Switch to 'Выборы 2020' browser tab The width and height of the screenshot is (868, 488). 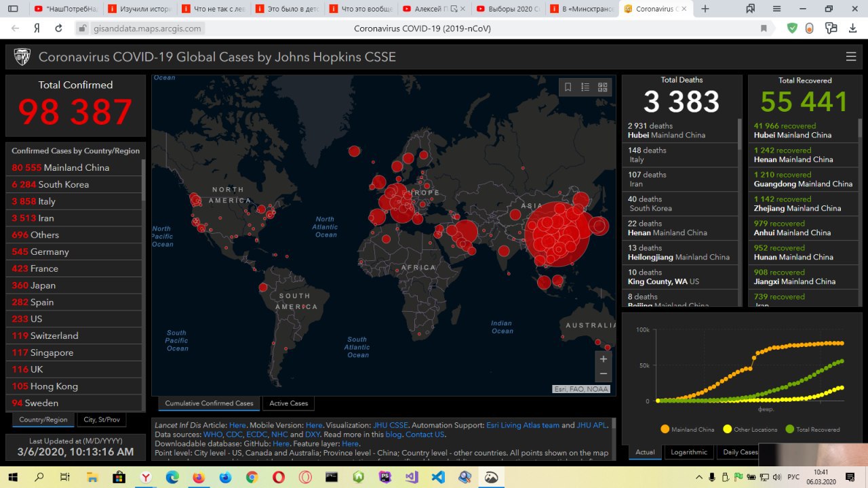pos(507,9)
